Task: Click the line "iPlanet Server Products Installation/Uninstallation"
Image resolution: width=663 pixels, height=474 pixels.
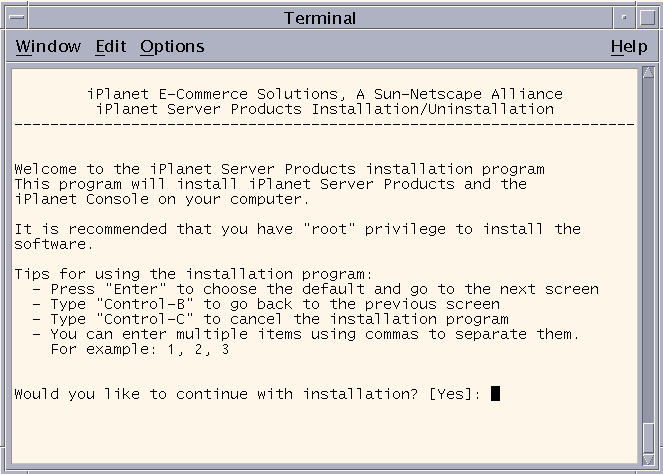Action: point(325,109)
